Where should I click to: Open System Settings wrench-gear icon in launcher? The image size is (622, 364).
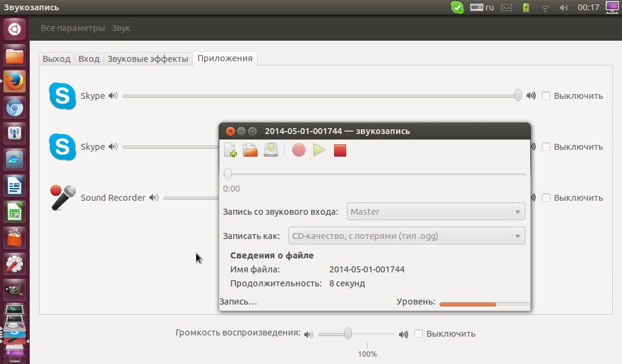15,264
